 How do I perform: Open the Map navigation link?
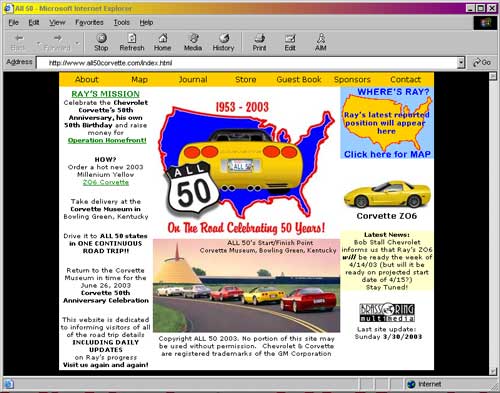(x=139, y=80)
